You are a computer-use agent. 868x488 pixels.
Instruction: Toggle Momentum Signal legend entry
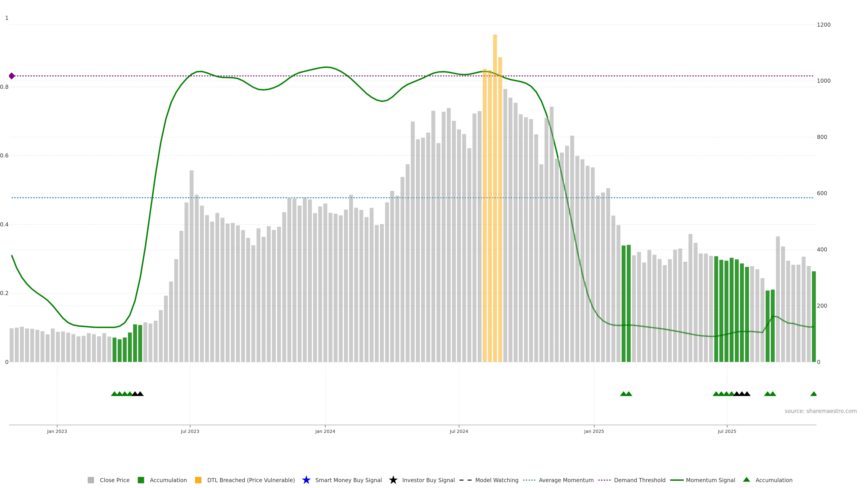(x=710, y=480)
